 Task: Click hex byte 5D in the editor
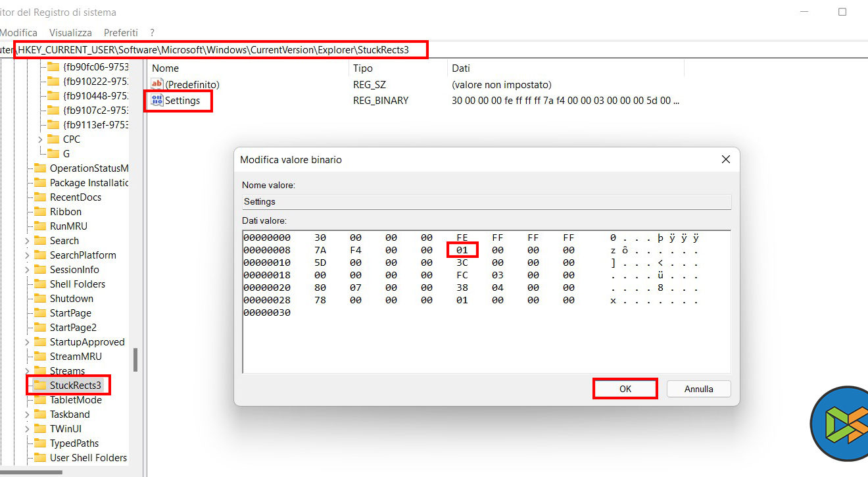[x=320, y=263]
